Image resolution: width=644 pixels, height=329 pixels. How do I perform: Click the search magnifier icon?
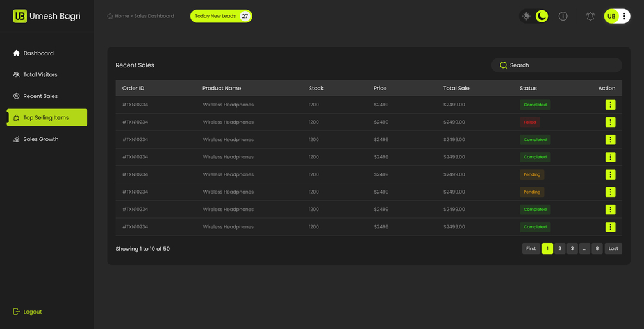click(503, 65)
